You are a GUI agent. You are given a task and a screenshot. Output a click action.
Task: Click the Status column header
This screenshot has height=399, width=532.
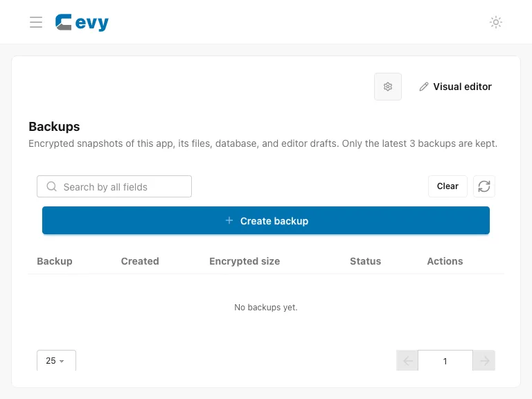click(366, 261)
